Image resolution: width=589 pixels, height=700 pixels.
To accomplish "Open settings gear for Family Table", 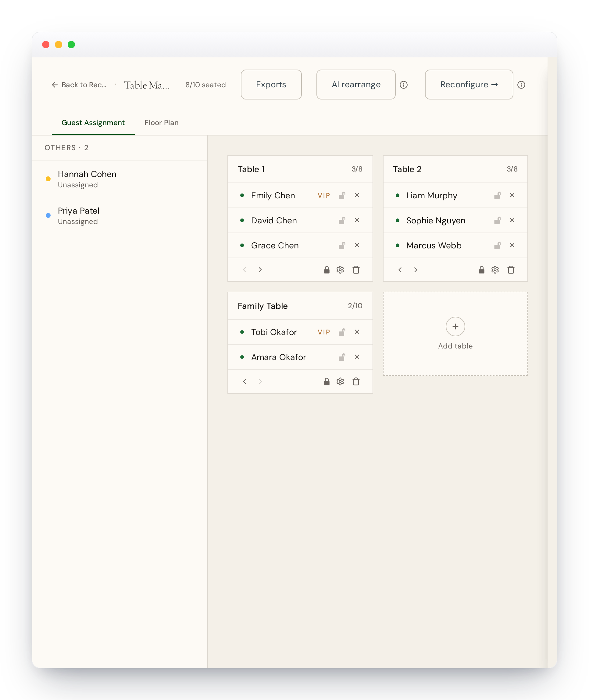I will coord(340,381).
